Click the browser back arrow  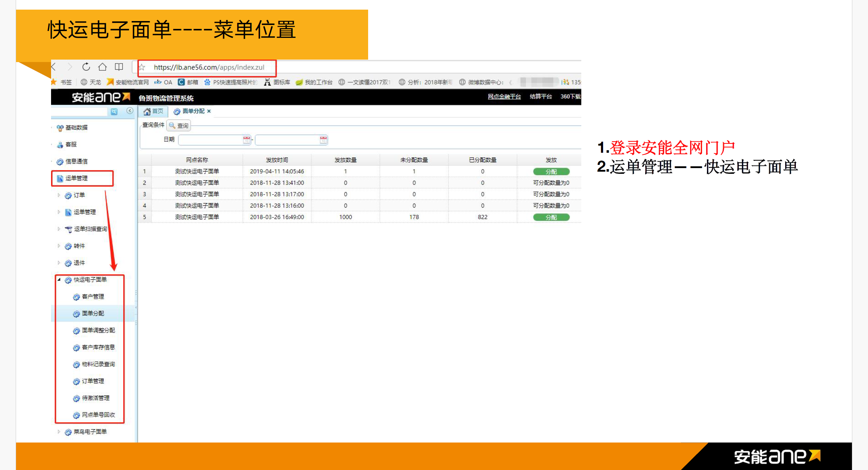[x=54, y=67]
